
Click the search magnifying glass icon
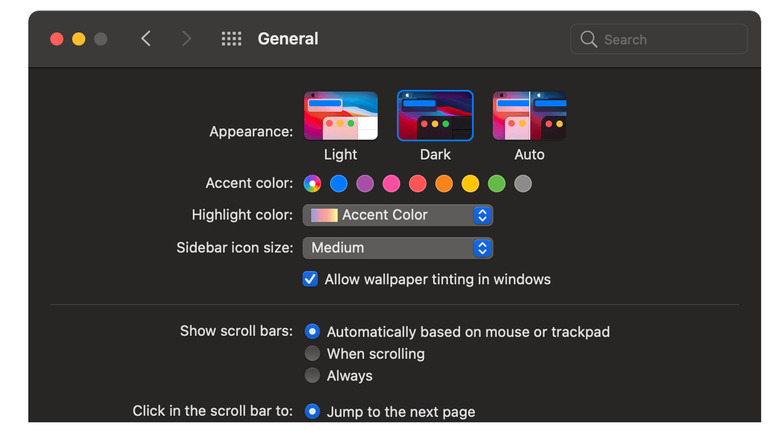pos(589,40)
